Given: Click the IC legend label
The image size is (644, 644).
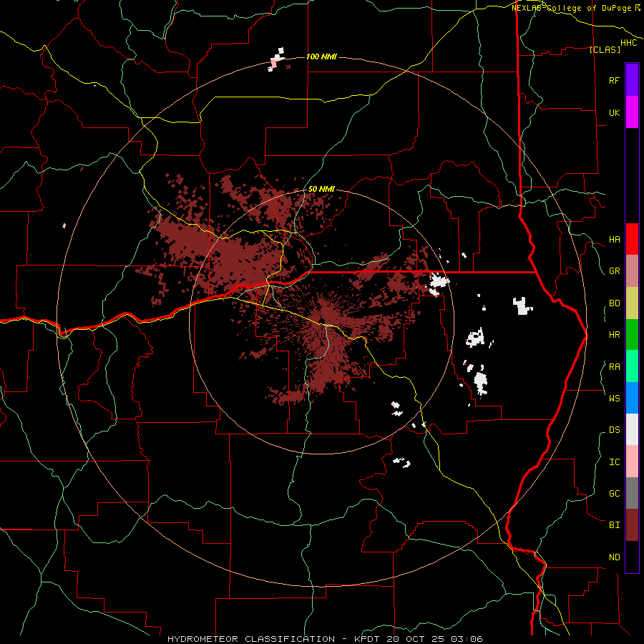Looking at the screenshot, I should 614,462.
